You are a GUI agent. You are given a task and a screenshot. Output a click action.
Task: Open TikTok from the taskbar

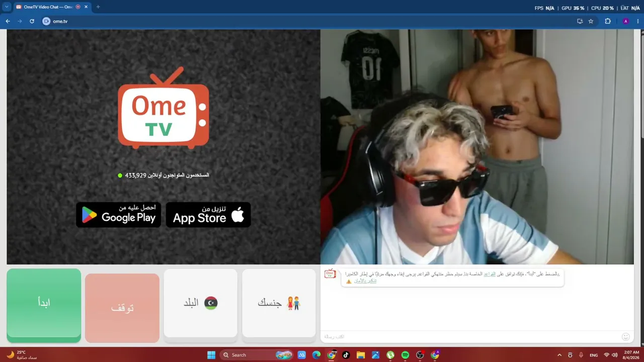tap(346, 355)
